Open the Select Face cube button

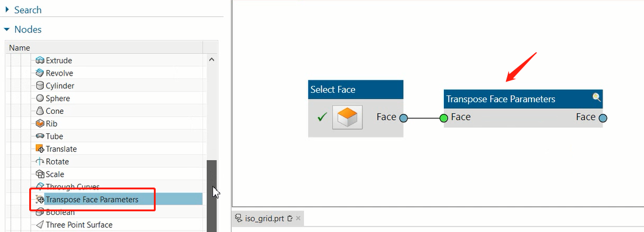click(x=347, y=118)
